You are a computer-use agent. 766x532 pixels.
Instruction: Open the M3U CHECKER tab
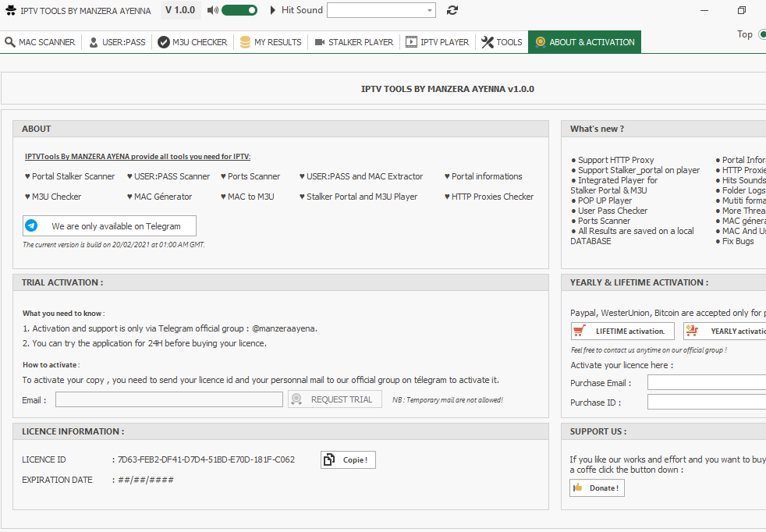click(193, 42)
